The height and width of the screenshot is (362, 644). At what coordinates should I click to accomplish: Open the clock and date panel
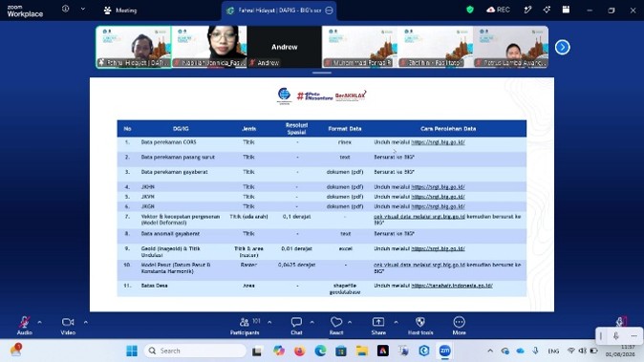[x=620, y=351]
